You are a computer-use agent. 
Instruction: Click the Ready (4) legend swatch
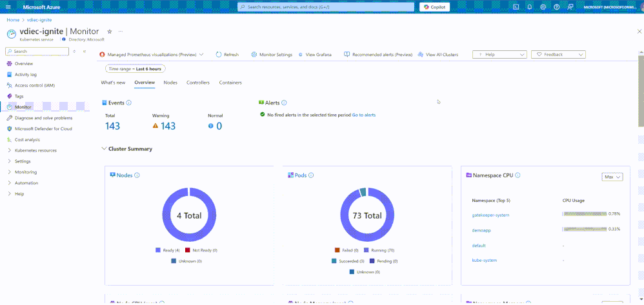coord(157,250)
